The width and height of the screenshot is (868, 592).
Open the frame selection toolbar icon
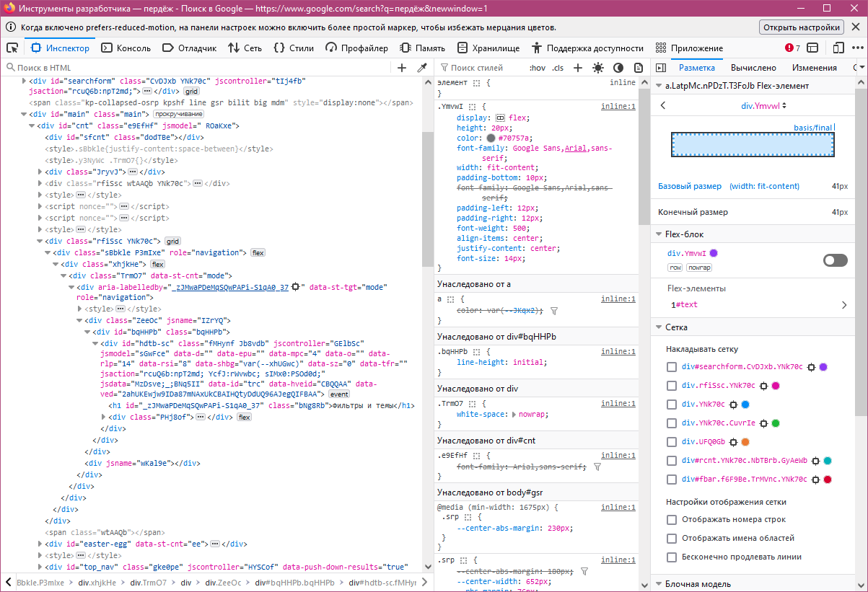pos(812,48)
